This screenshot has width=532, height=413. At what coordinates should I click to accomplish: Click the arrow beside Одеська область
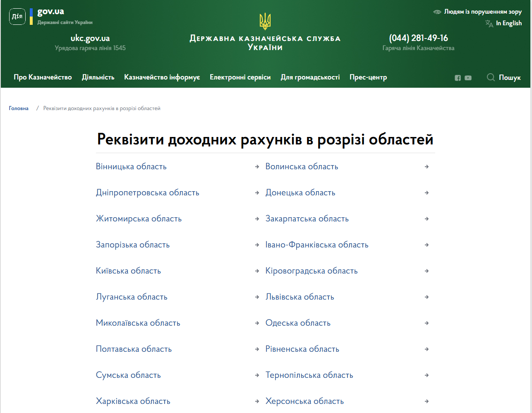pos(427,323)
